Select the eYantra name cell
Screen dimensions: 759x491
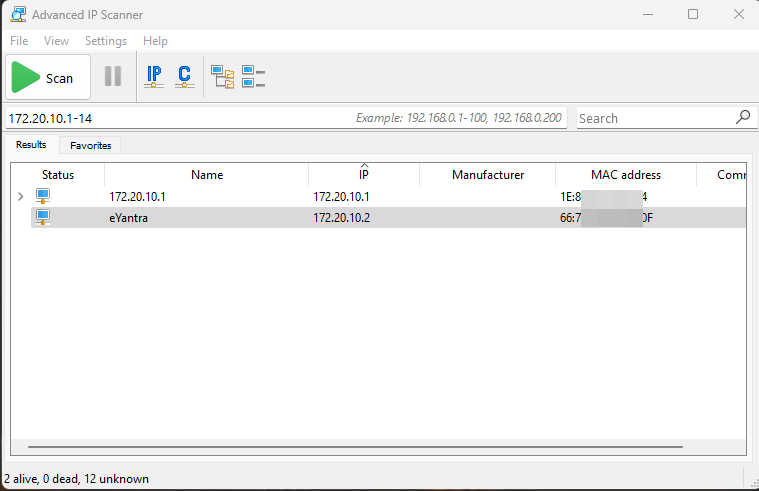click(x=128, y=218)
